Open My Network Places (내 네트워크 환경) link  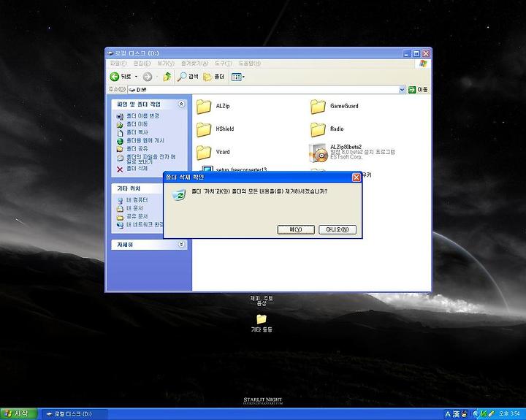[x=144, y=224]
